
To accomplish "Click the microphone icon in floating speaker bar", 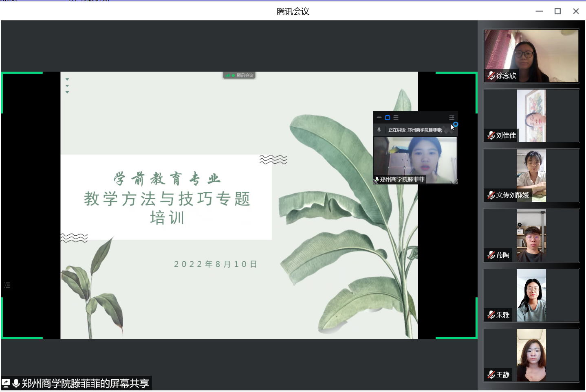I will click(x=379, y=130).
